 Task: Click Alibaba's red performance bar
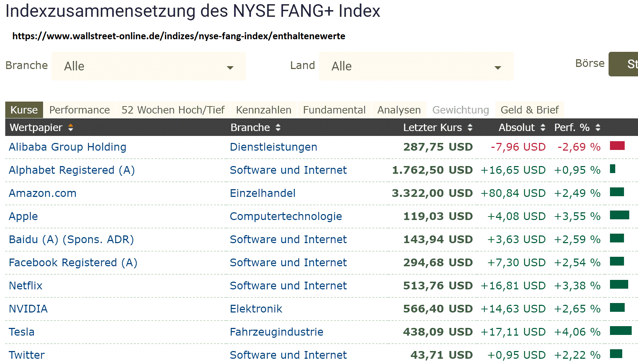tap(617, 145)
